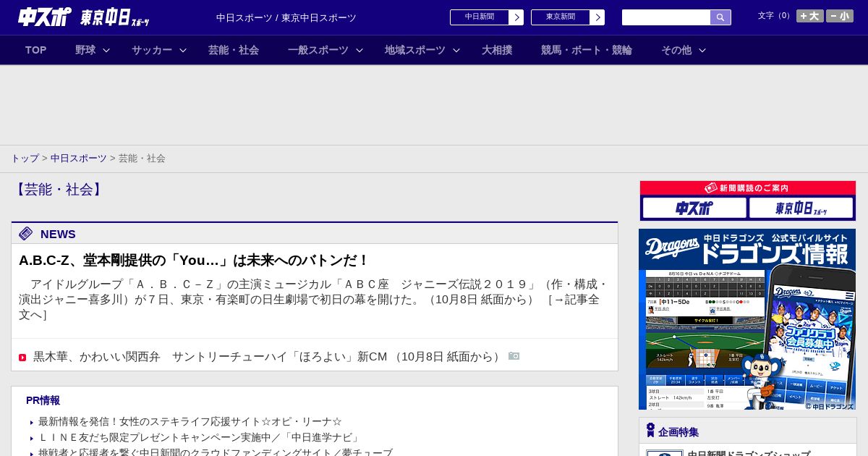Open A.B.C-Z 堂本剛 headline article
Screen dimensions: 868x456
[194, 261]
